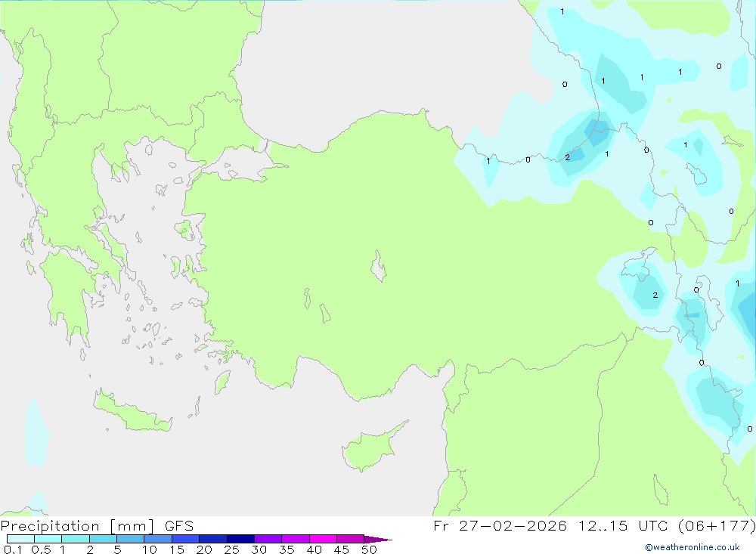Click the 'GFS' model label
The height and width of the screenshot is (554, 756).
[179, 526]
